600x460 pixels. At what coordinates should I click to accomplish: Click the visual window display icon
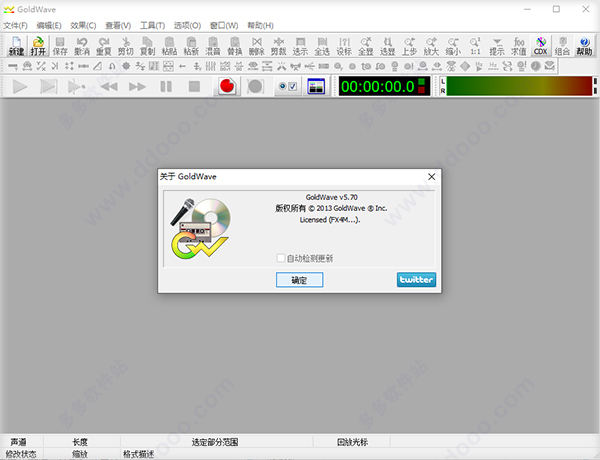(x=316, y=86)
